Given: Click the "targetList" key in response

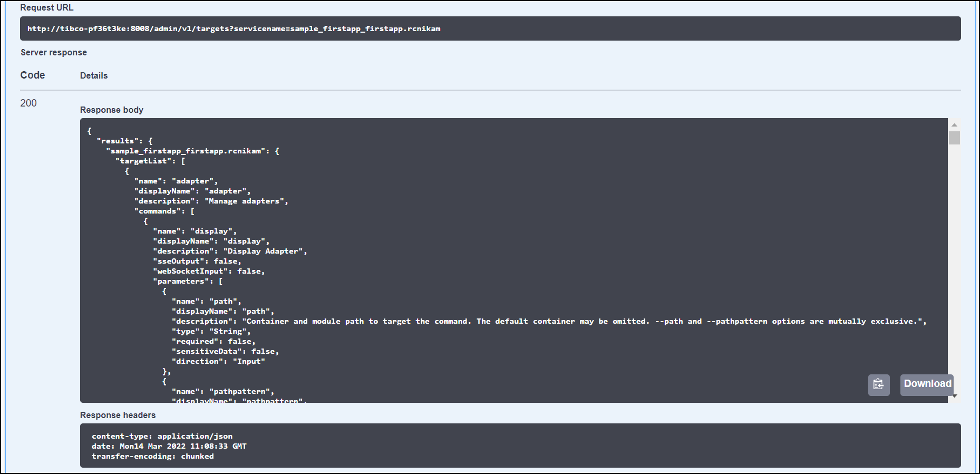Looking at the screenshot, I should click(x=143, y=161).
